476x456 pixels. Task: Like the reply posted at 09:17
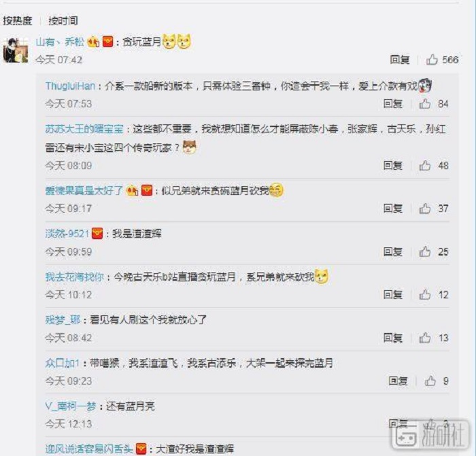(425, 209)
